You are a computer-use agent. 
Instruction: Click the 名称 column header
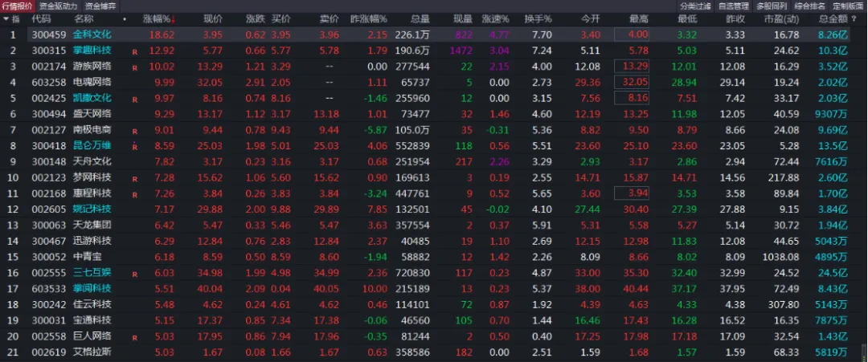pos(83,18)
